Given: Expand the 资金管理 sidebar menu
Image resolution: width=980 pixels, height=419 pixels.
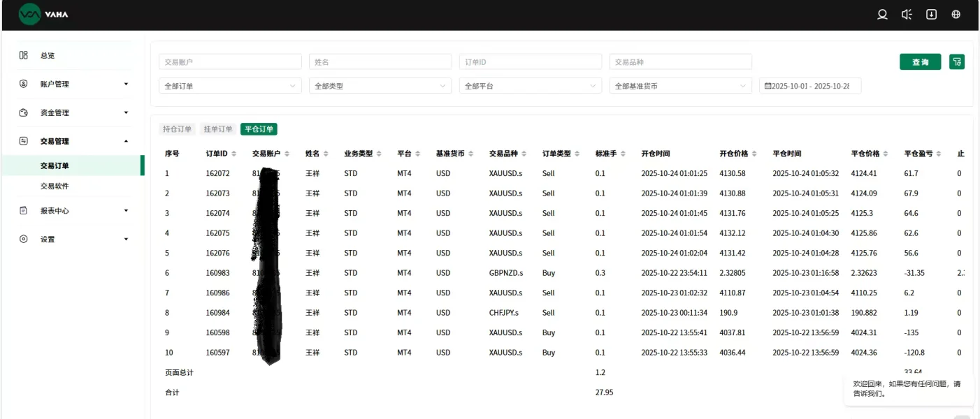Looking at the screenshot, I should [x=73, y=113].
